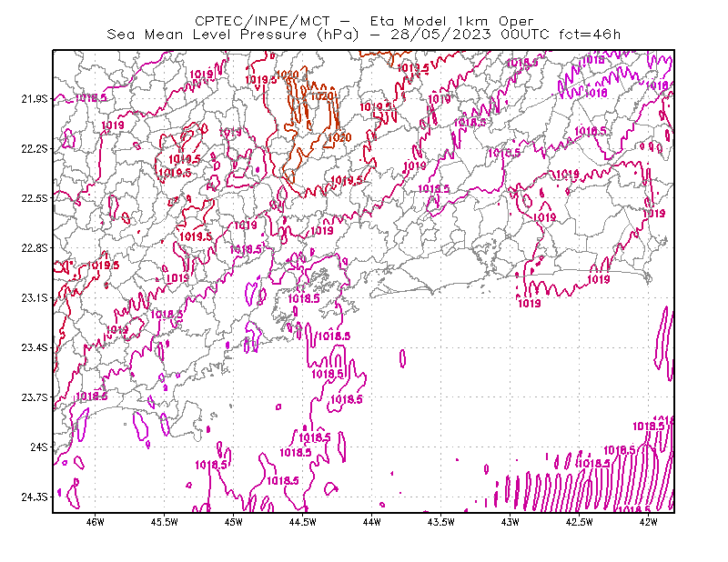Click the 45.5W longitude tick label
This screenshot has height=562, width=728.
165,522
